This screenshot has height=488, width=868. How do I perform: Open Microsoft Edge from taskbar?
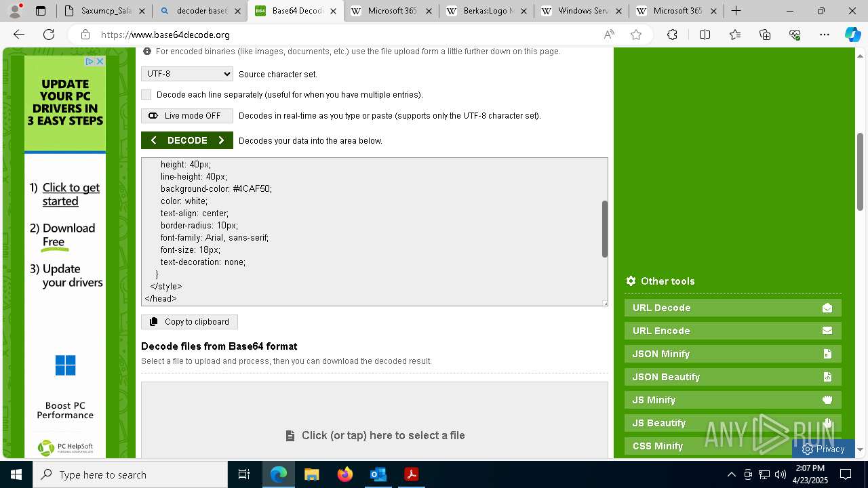[x=279, y=474]
